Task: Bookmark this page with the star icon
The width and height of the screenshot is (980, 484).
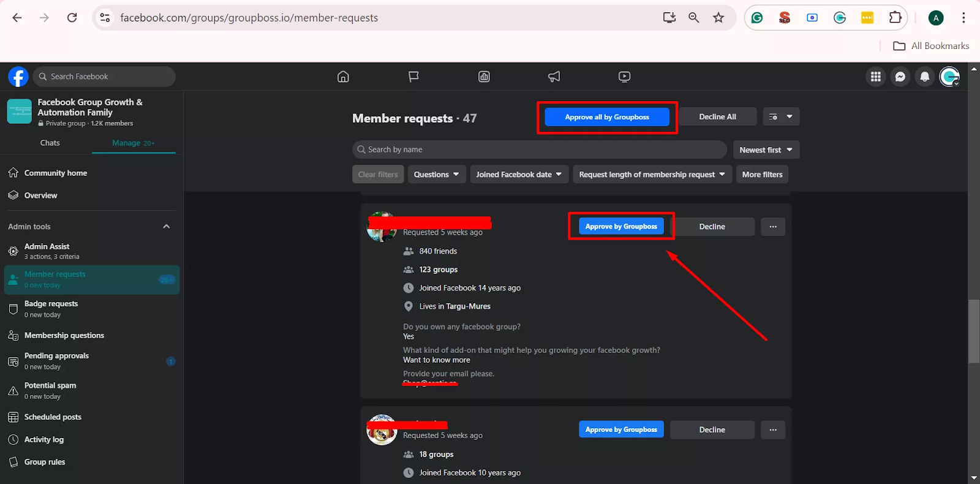Action: (x=718, y=18)
